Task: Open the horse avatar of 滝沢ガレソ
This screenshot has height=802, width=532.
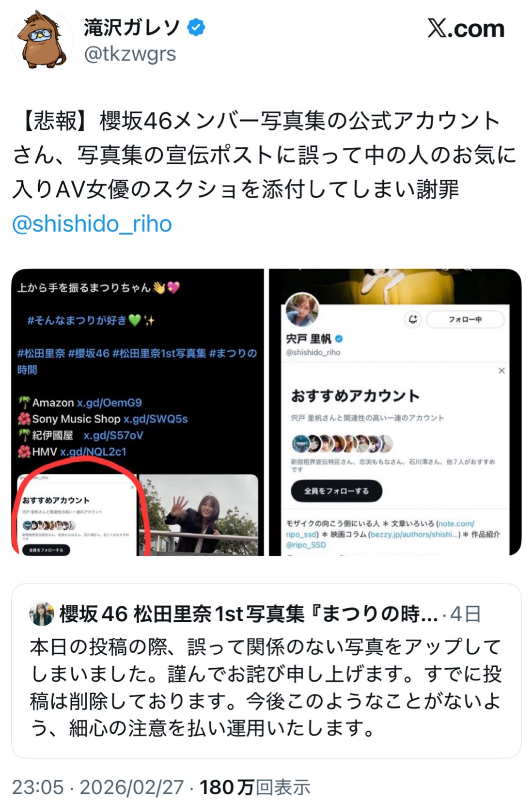Action: (41, 40)
